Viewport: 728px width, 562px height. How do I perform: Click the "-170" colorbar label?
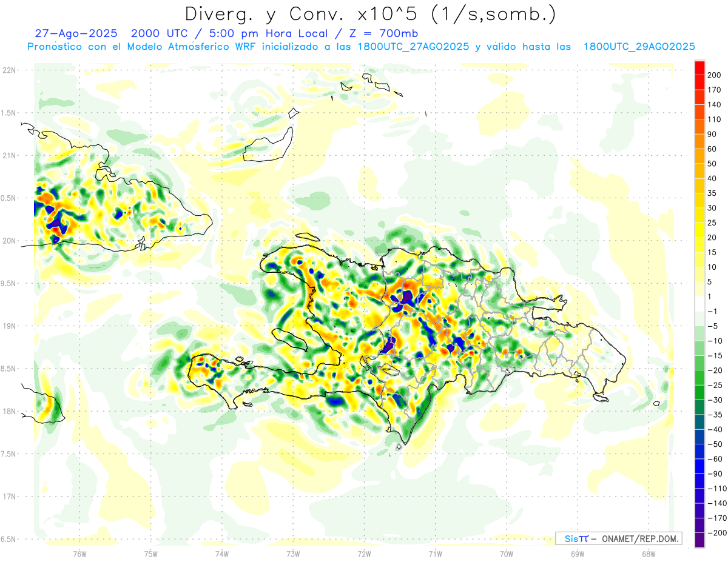click(718, 518)
